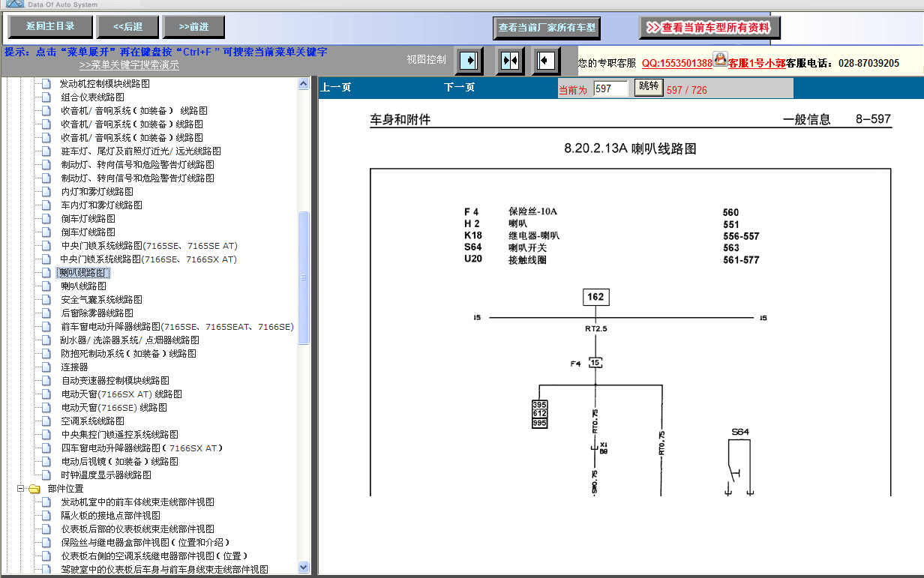The image size is (924, 578).
Task: Collapse the 部件位置 folder node
Action: click(21, 489)
